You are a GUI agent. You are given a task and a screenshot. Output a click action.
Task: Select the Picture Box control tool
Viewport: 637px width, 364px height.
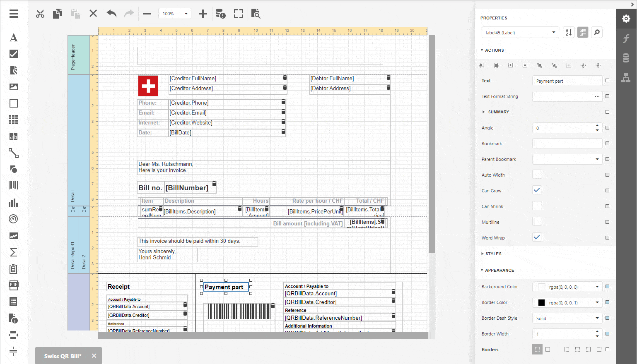pyautogui.click(x=14, y=87)
